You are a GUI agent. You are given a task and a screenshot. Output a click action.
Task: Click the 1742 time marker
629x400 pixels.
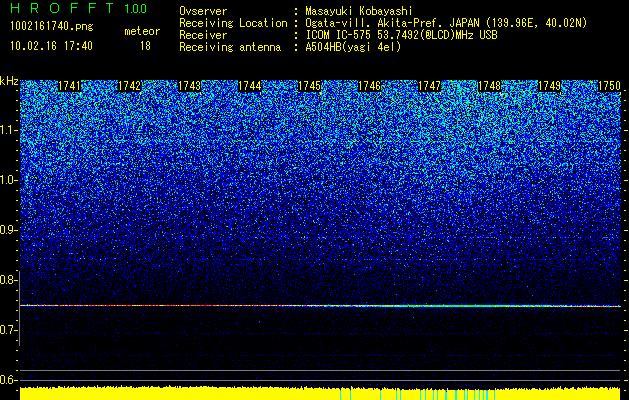coord(130,86)
